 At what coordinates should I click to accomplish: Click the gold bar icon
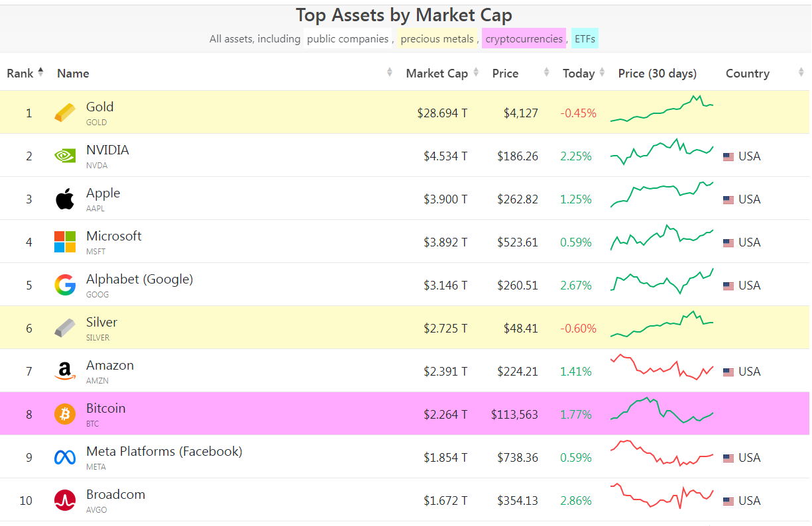coord(65,113)
